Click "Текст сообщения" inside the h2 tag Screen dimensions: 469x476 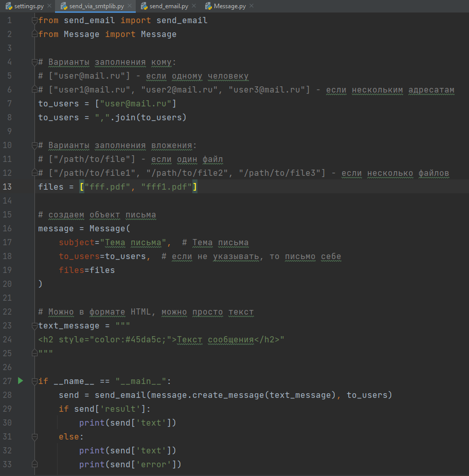tap(215, 339)
